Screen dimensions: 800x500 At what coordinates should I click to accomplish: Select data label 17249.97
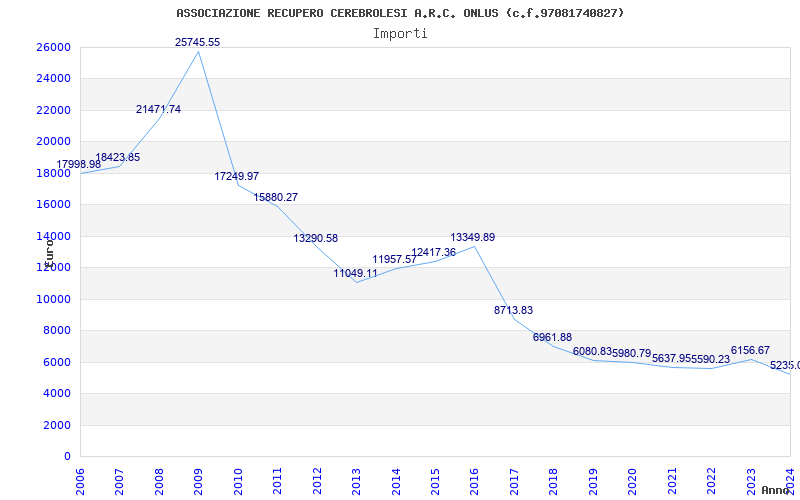237,176
